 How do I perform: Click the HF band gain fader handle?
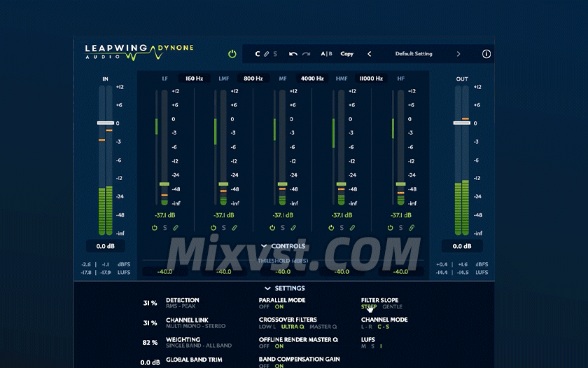400,184
